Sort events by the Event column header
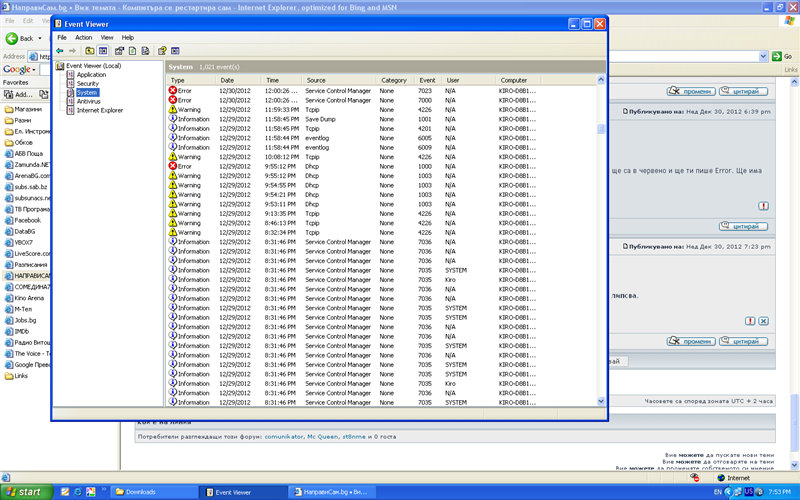This screenshot has height=500, width=800. pos(428,80)
